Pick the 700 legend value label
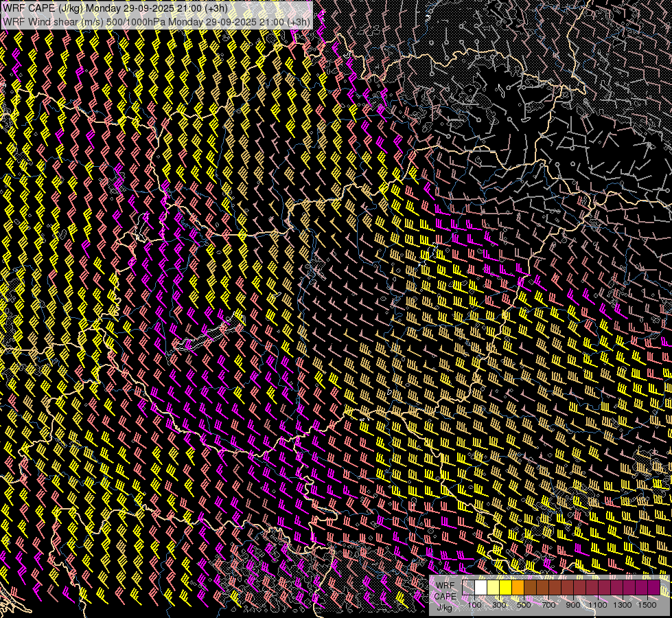672x618 pixels. 548,605
